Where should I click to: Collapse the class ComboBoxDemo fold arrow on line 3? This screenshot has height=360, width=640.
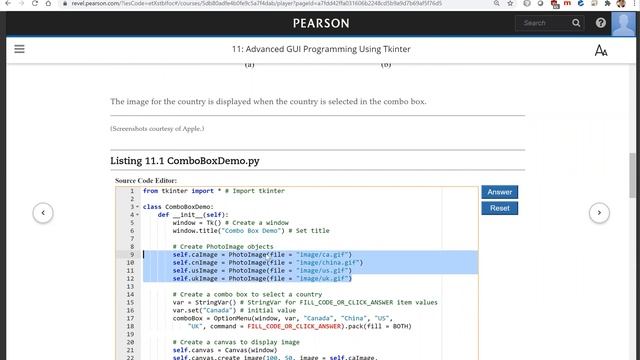tap(137, 207)
